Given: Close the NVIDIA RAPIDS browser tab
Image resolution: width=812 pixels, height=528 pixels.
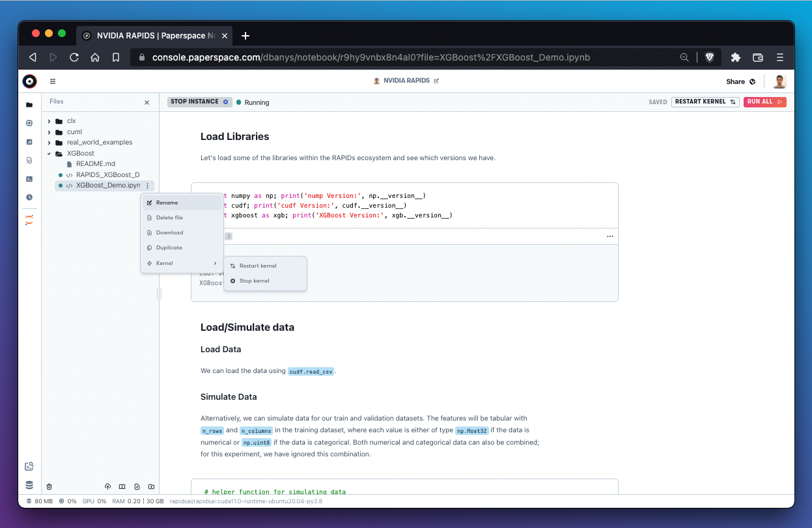Looking at the screenshot, I should (x=225, y=36).
